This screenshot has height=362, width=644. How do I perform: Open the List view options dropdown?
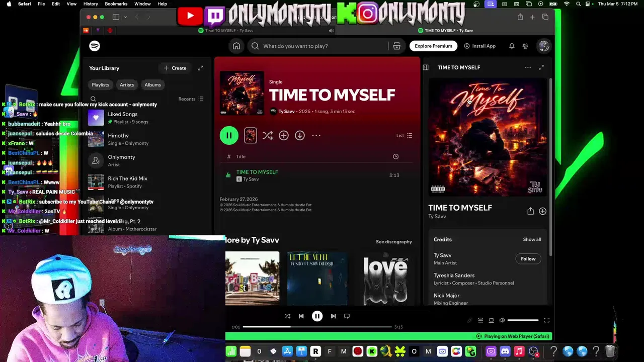404,135
